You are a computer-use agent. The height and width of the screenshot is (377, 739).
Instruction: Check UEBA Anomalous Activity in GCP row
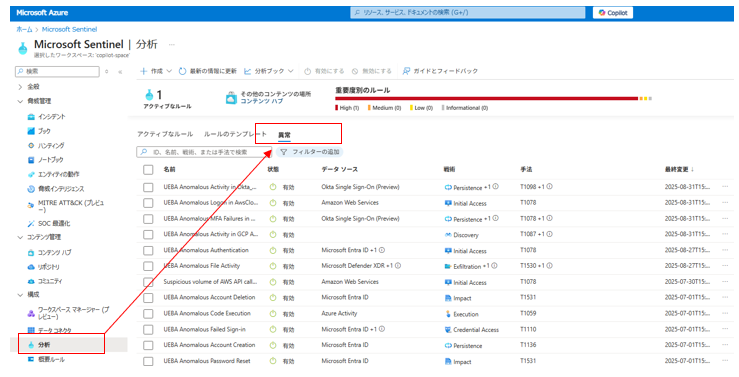(x=148, y=235)
